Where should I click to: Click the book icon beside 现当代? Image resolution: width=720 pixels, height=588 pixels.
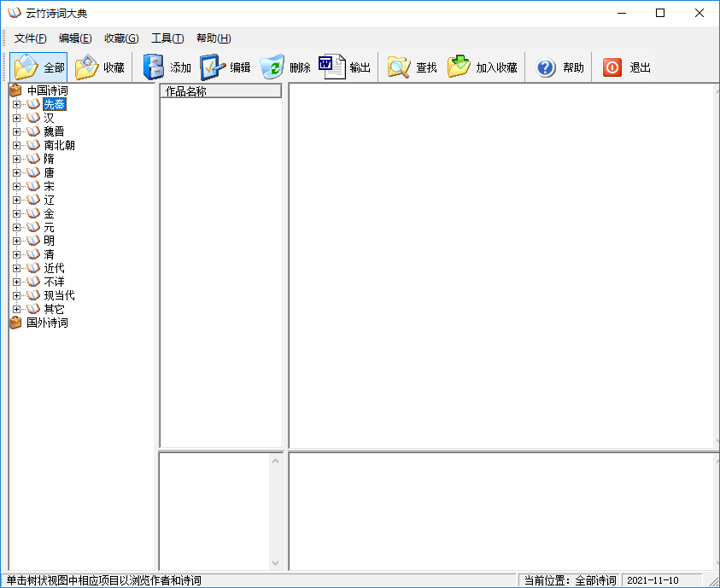coord(33,295)
